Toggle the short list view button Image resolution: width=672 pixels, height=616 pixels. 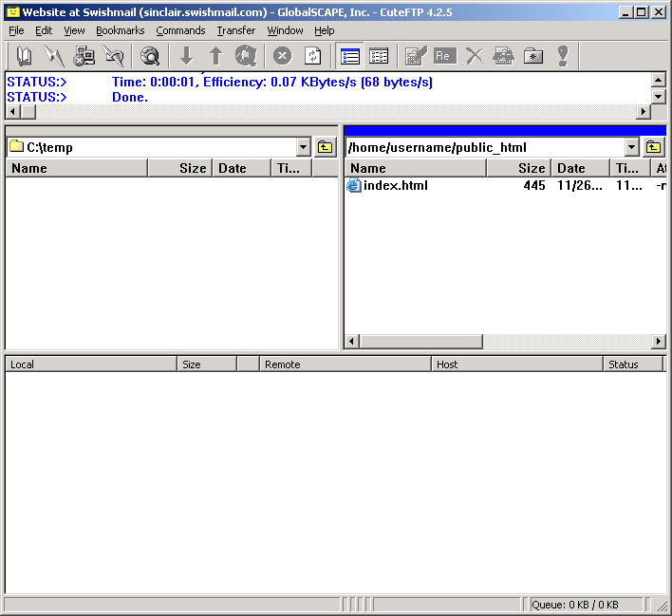pos(379,56)
